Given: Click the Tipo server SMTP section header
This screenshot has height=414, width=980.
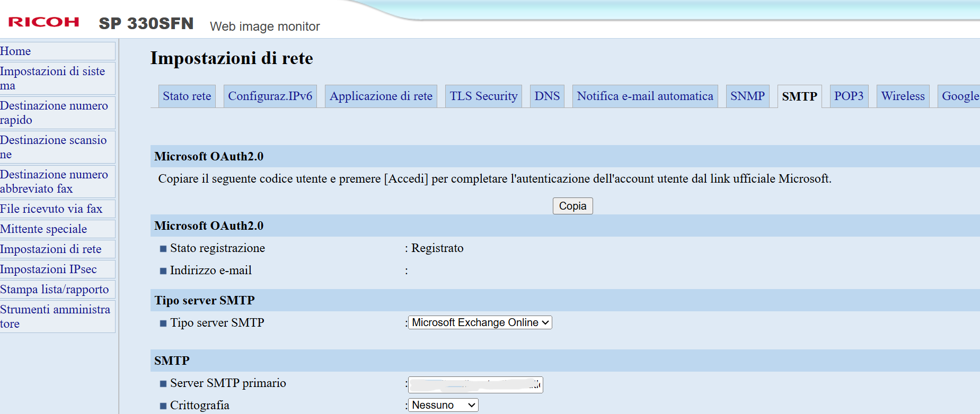Looking at the screenshot, I should 565,300.
